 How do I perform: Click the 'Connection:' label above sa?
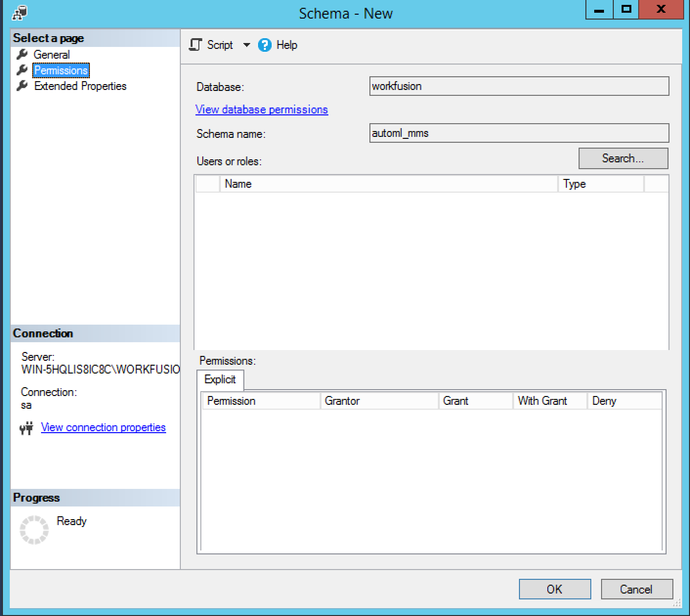coord(49,392)
